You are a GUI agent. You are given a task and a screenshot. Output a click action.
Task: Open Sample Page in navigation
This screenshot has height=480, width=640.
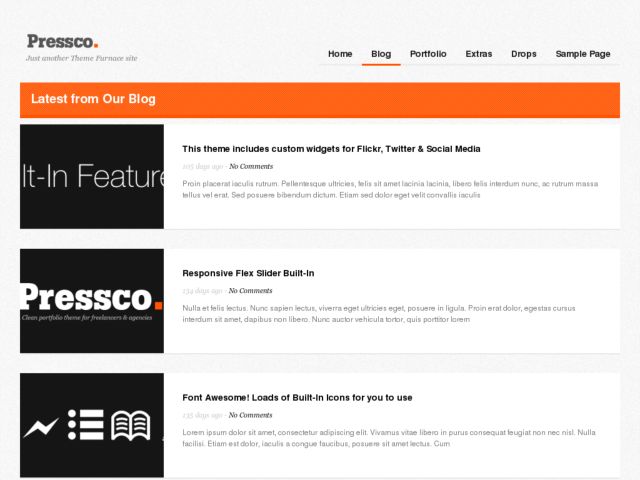(583, 54)
